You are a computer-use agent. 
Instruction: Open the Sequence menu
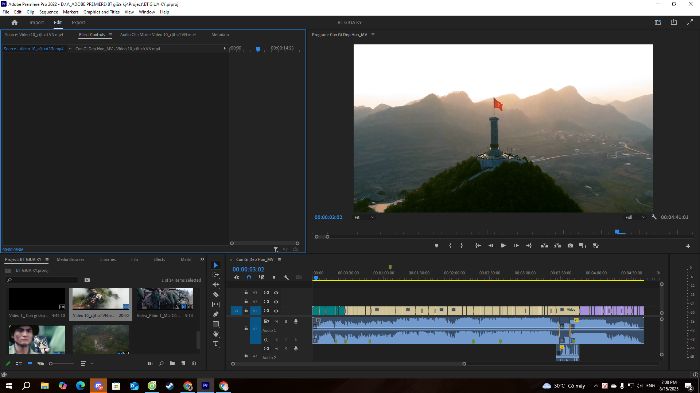coord(49,12)
